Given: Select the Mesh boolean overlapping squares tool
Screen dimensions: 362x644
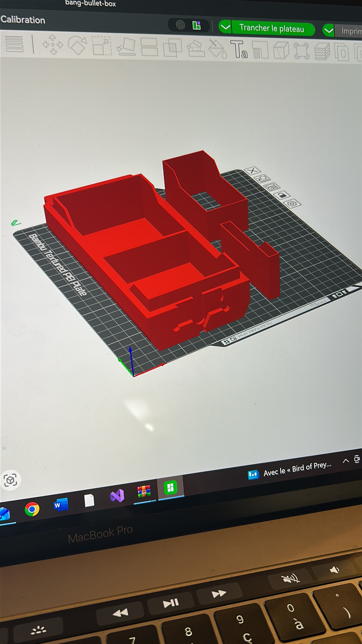Looking at the screenshot, I should [172, 48].
